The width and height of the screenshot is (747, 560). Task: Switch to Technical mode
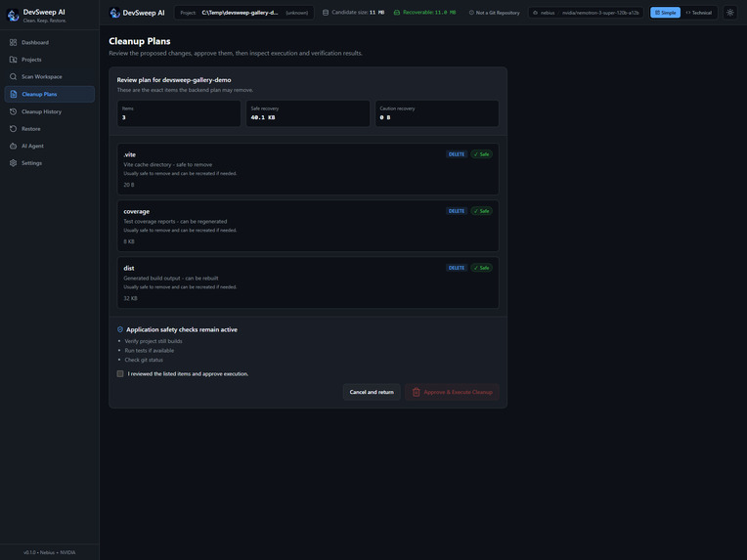pos(698,13)
